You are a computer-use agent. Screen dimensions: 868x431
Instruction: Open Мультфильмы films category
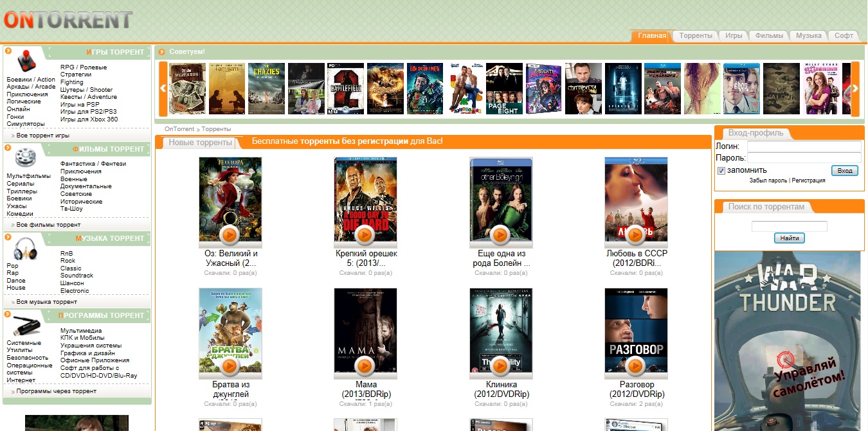point(29,176)
